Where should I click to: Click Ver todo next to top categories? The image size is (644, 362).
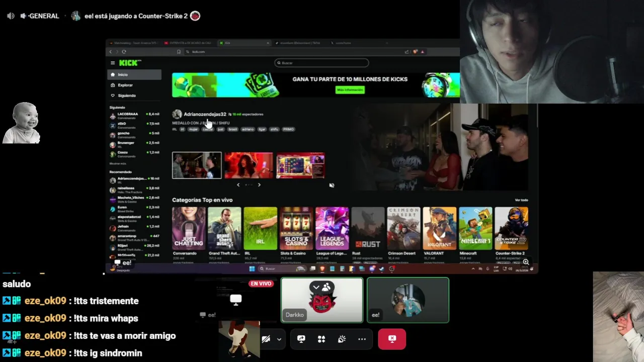click(521, 200)
